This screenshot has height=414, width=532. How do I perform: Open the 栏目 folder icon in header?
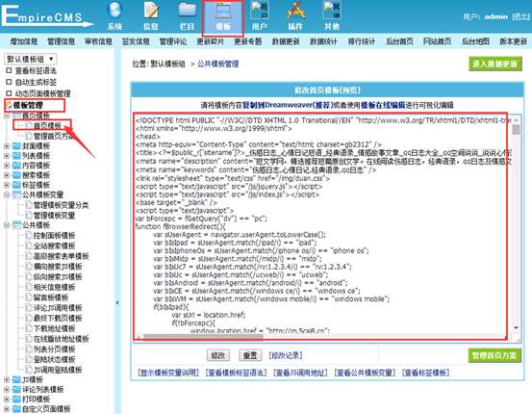[x=187, y=15]
